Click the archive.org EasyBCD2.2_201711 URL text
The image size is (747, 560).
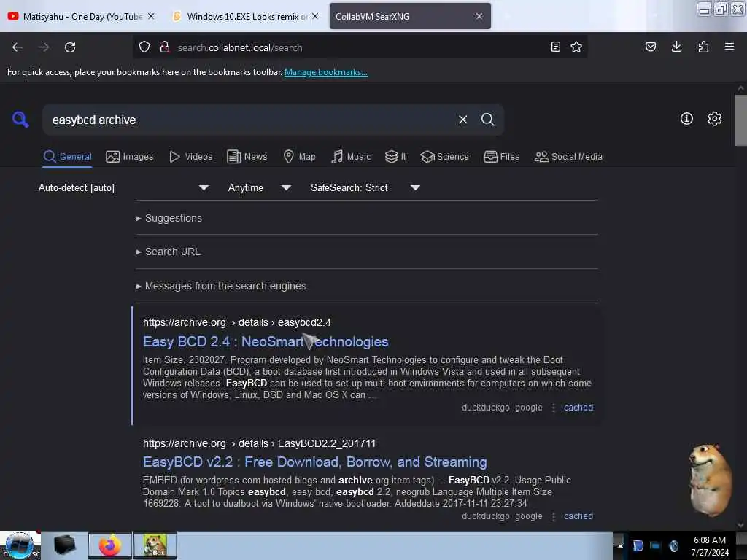[259, 443]
